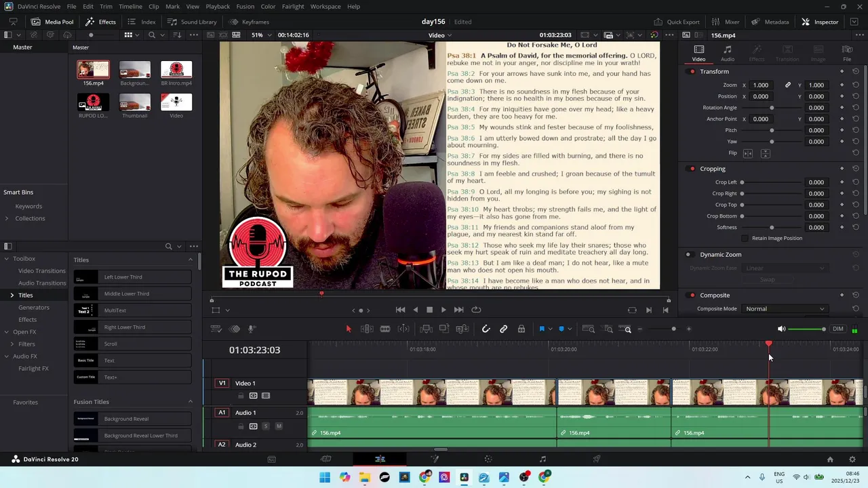
Task: Click Zoom link chain icon in Inspector
Action: [x=788, y=85]
